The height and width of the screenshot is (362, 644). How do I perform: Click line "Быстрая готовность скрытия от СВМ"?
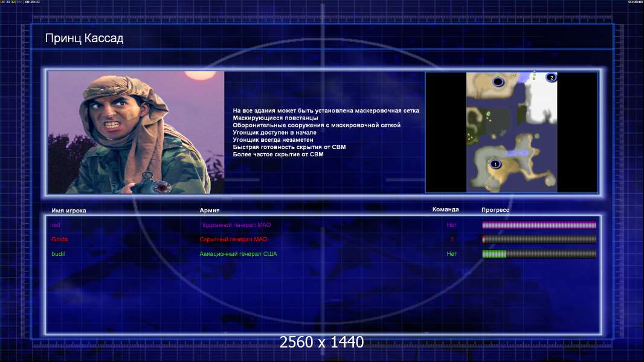289,147
